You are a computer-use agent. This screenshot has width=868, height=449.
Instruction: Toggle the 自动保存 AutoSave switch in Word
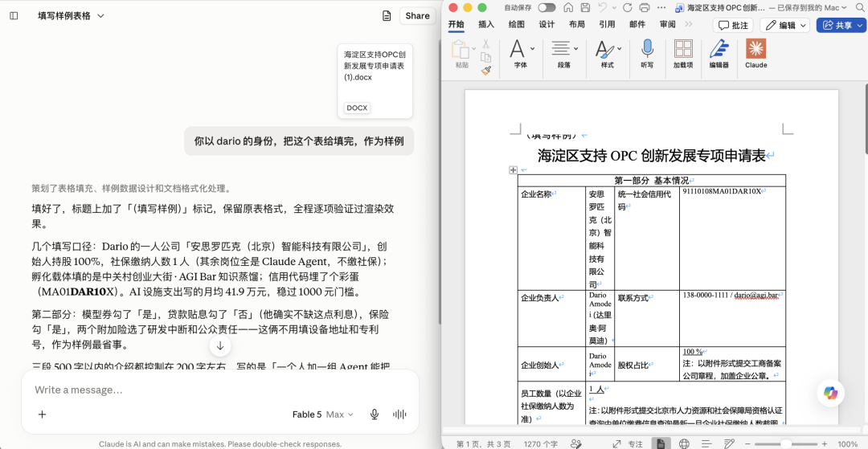pos(547,8)
